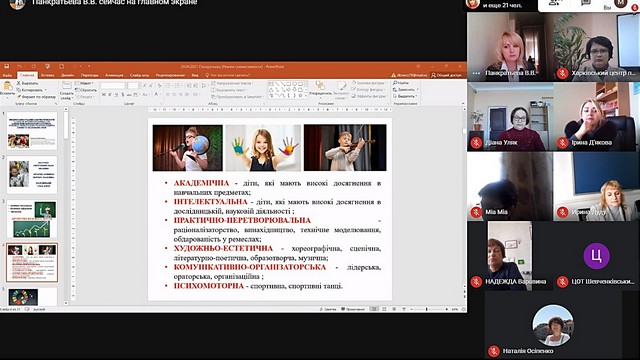The image size is (640, 360).
Task: Collapse the ribbon with the corner arrow
Action: click(x=463, y=104)
